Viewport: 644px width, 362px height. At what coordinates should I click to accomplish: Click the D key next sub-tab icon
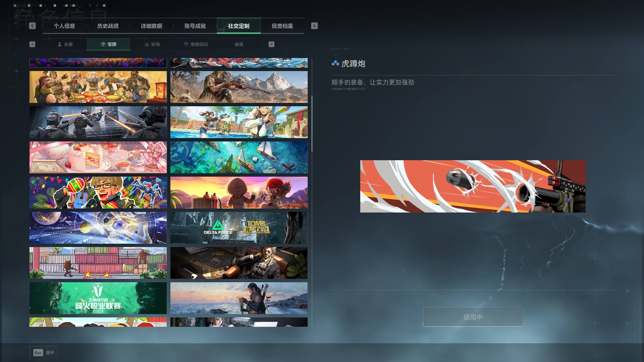coord(271,44)
